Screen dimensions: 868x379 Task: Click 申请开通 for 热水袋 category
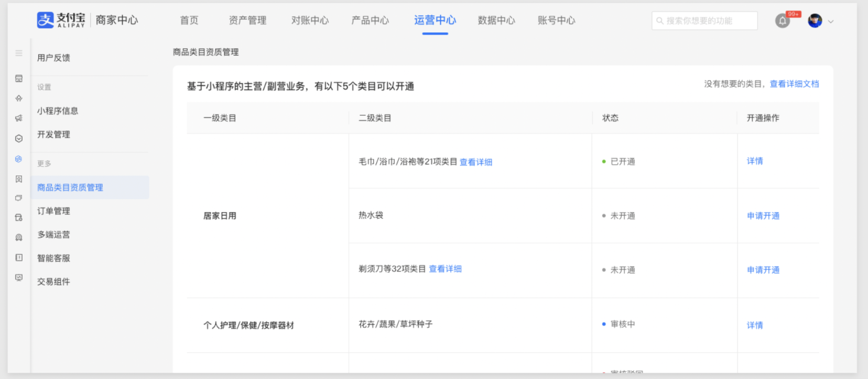coord(763,216)
